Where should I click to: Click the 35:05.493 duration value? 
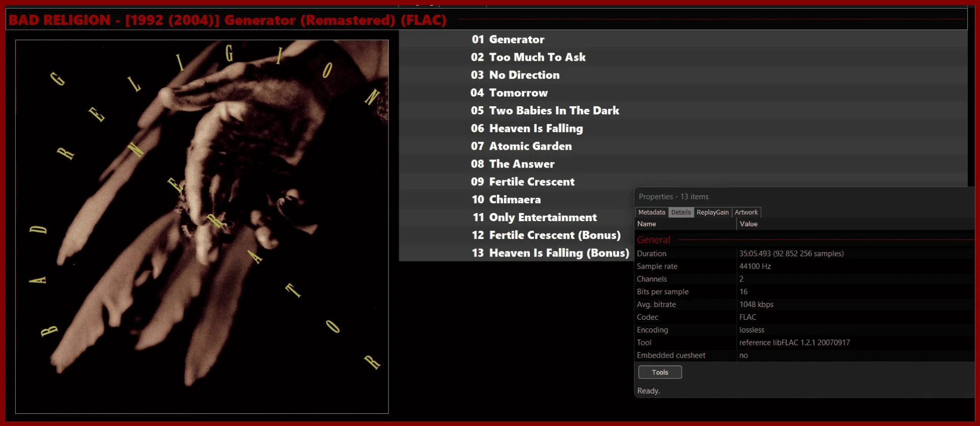tap(792, 254)
